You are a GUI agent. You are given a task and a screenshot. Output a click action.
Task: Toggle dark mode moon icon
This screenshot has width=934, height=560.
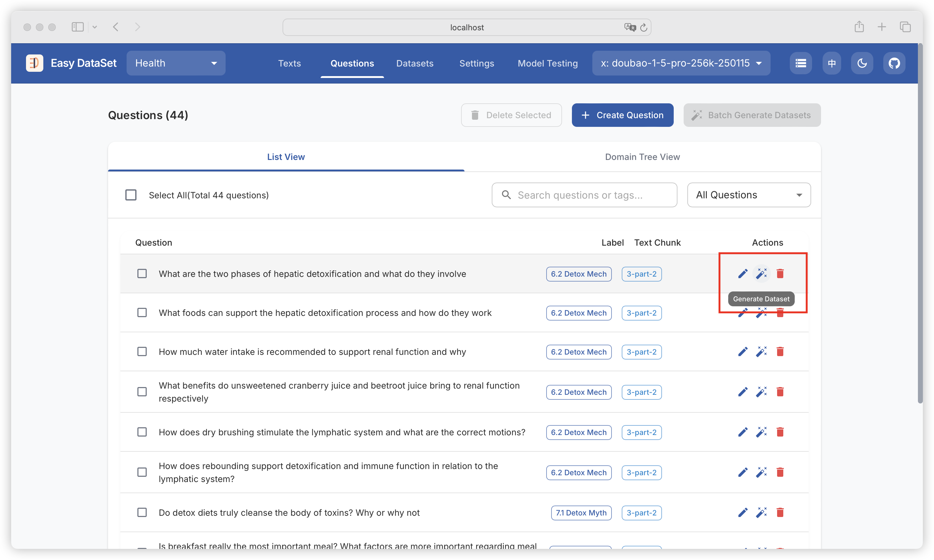click(862, 63)
